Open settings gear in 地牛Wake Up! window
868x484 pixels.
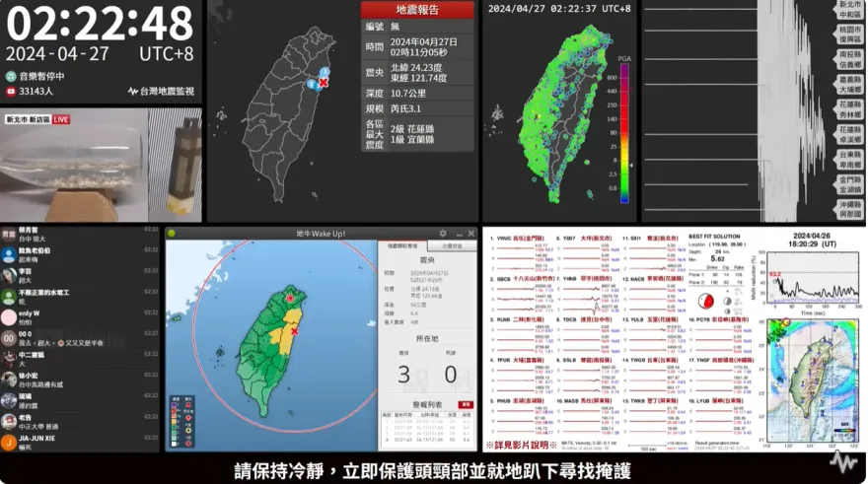pos(444,233)
